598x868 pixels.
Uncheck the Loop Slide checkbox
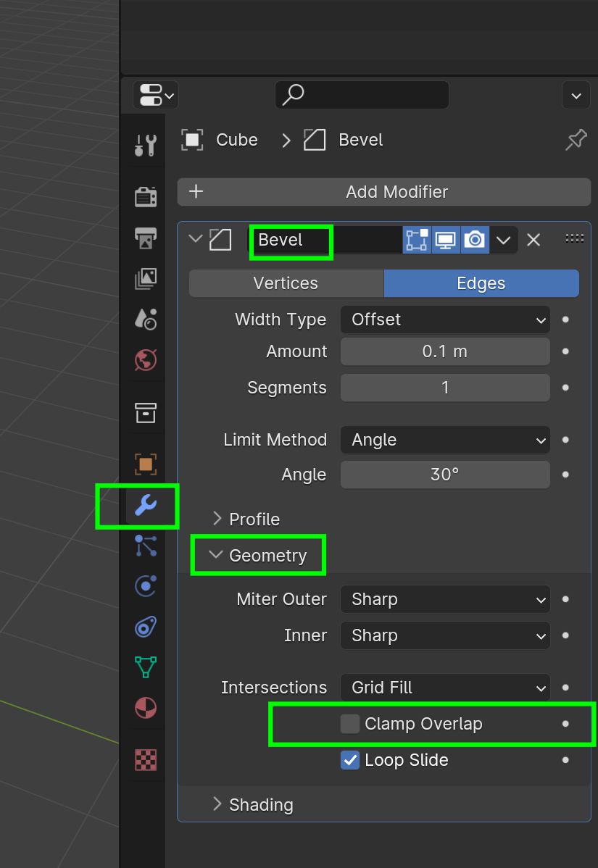[x=350, y=760]
